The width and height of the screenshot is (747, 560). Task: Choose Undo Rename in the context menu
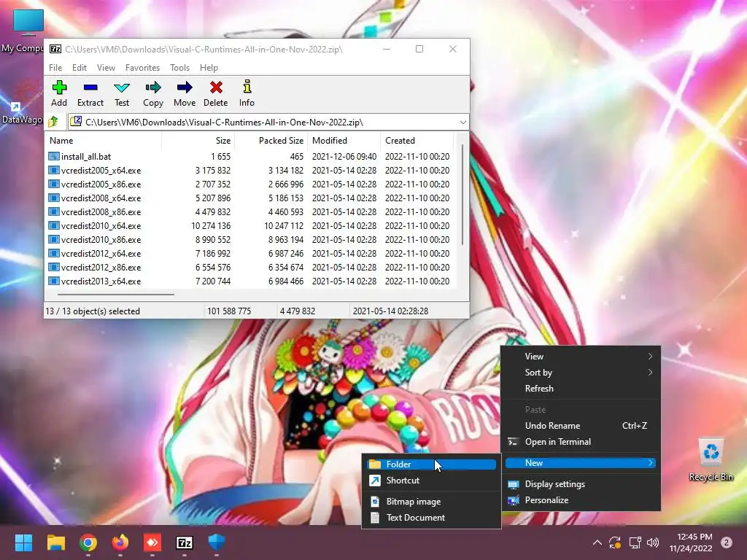(581, 426)
